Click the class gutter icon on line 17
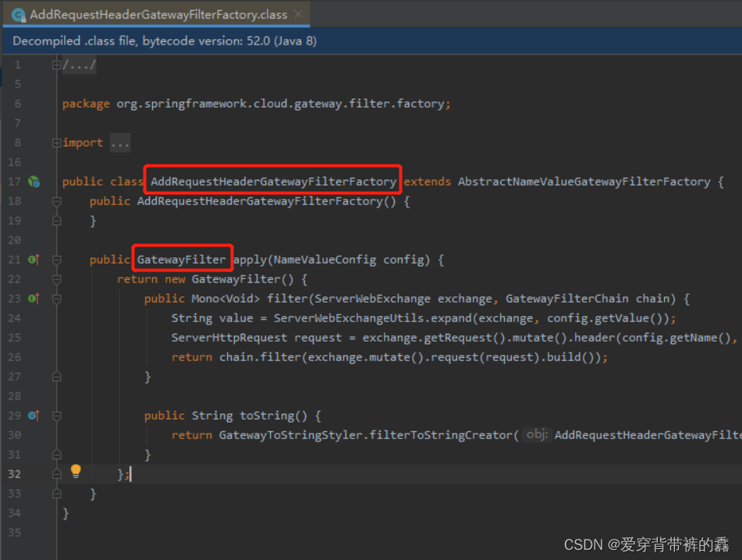Image resolution: width=742 pixels, height=560 pixels. (x=34, y=182)
